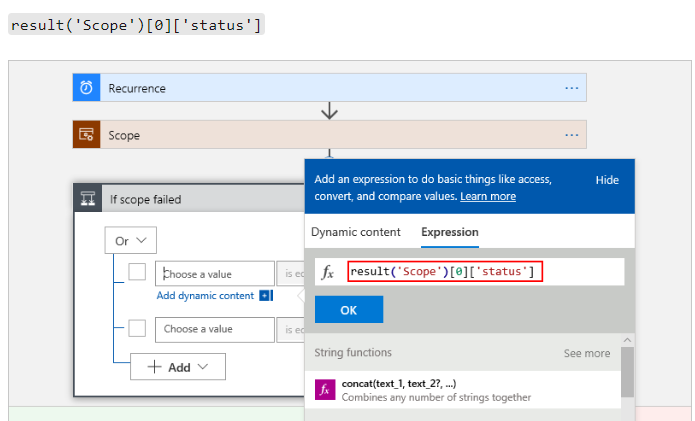Check the second condition row checkbox
The image size is (695, 421).
tap(137, 328)
